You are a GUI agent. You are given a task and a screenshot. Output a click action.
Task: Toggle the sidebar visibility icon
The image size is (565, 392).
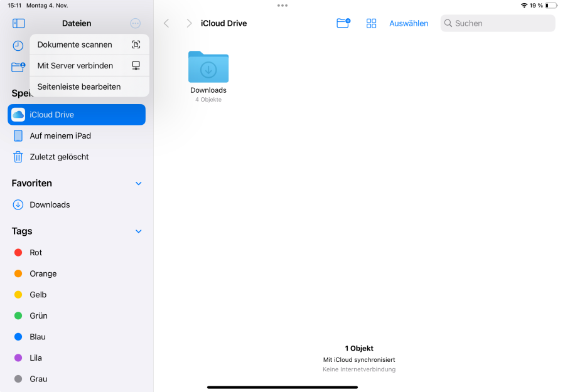point(19,23)
